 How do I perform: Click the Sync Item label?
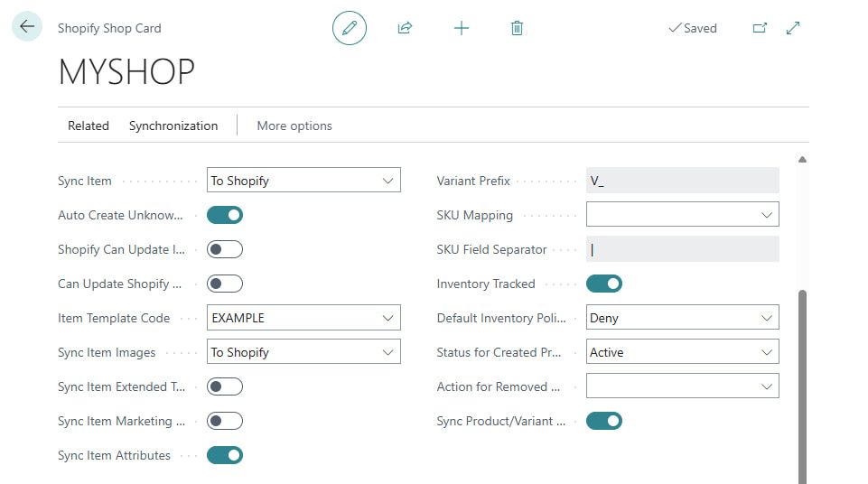coord(85,181)
